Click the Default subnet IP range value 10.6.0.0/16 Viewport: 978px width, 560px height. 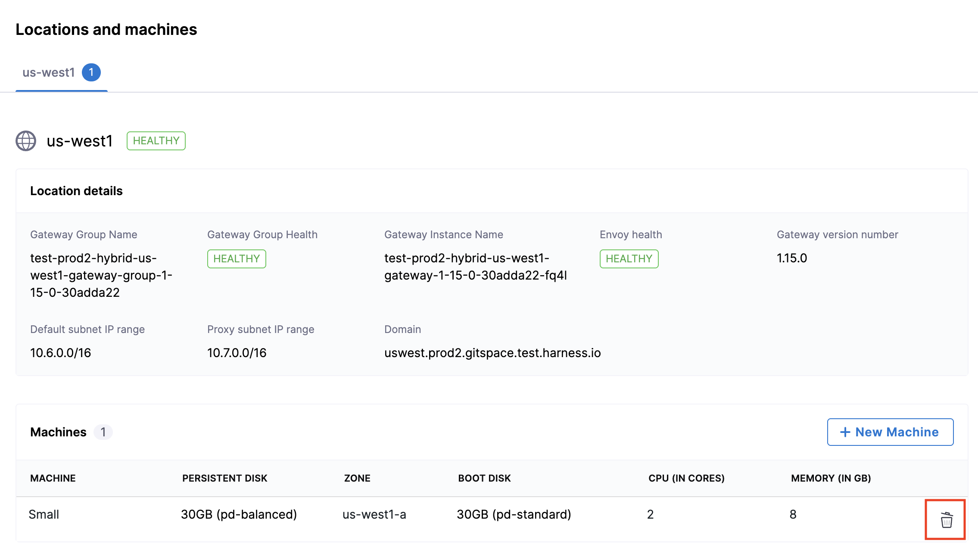coord(61,353)
